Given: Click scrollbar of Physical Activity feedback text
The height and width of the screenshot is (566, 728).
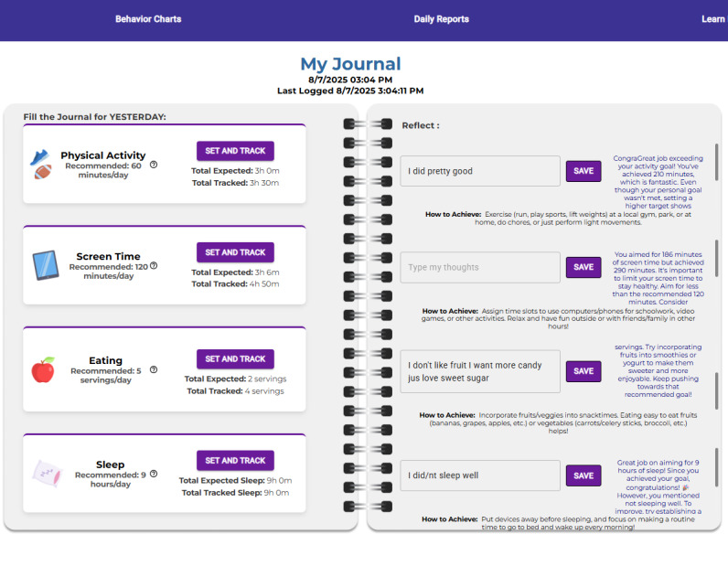Looking at the screenshot, I should point(717,162).
